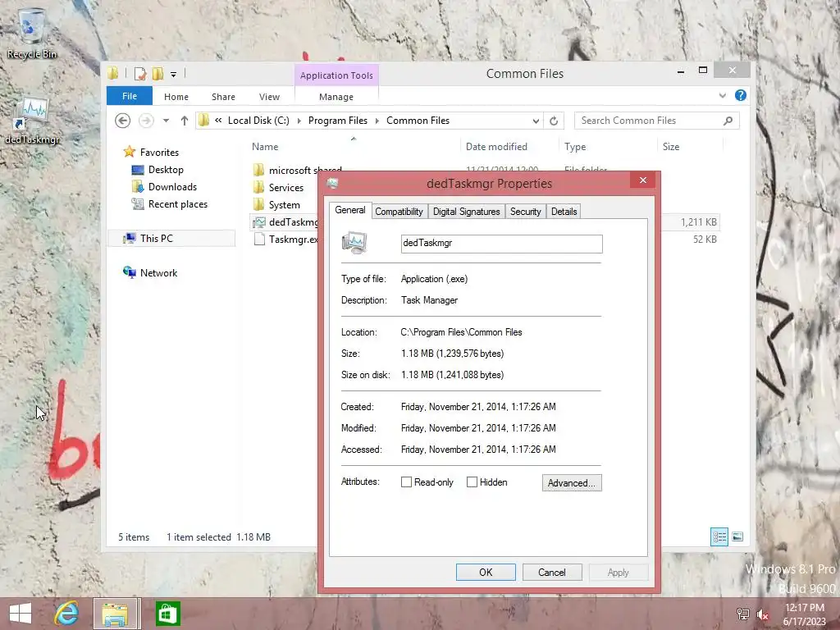
Task: Click Cancel in Properties dialog
Action: click(x=552, y=572)
